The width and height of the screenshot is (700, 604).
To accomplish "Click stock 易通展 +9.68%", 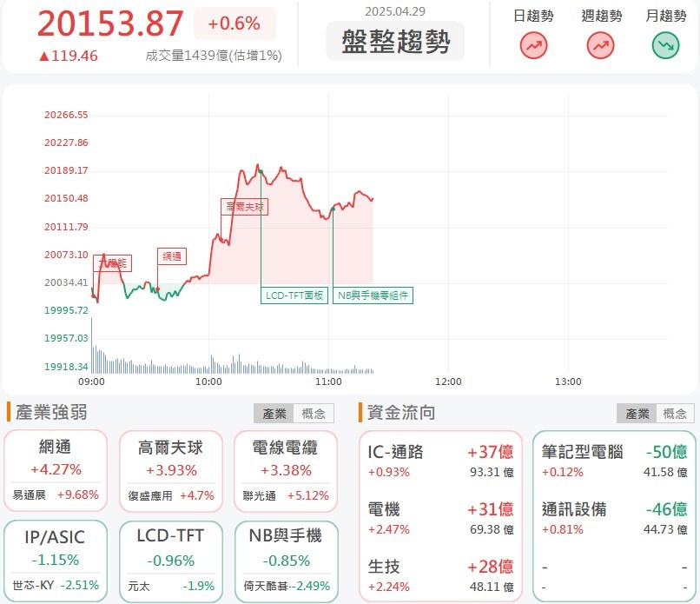I will click(x=56, y=495).
